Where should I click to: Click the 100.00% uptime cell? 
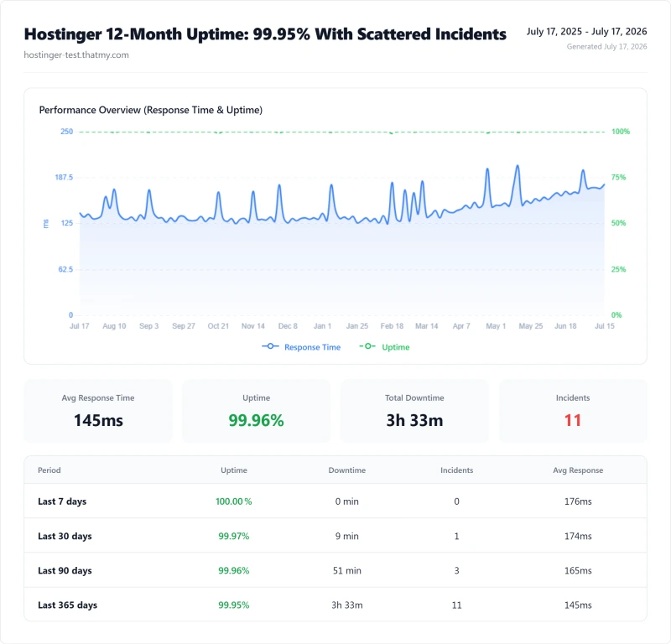point(234,501)
